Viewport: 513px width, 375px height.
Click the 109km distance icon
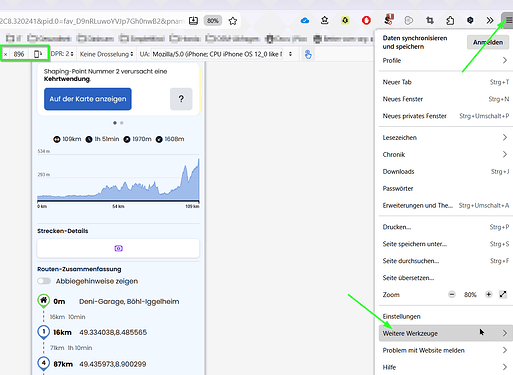tap(57, 139)
